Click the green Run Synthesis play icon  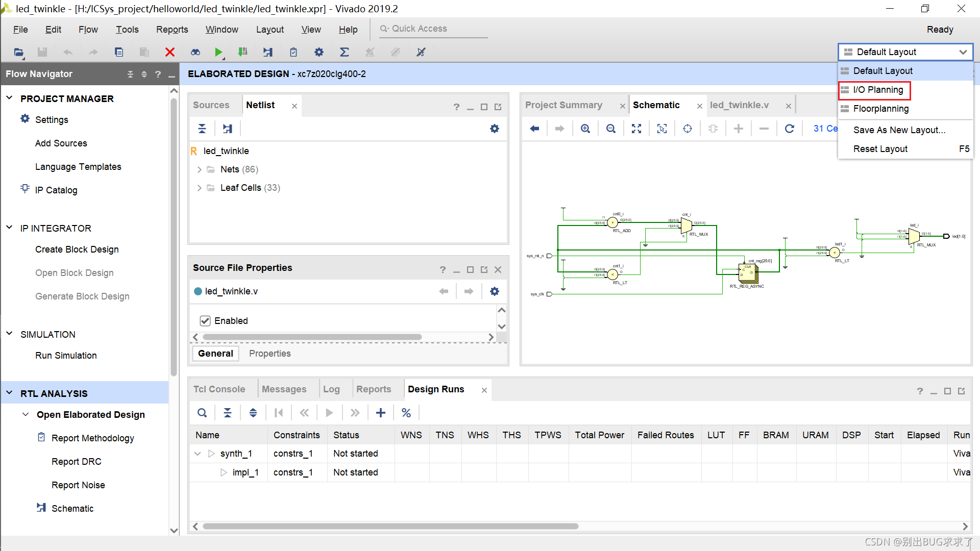tap(218, 52)
